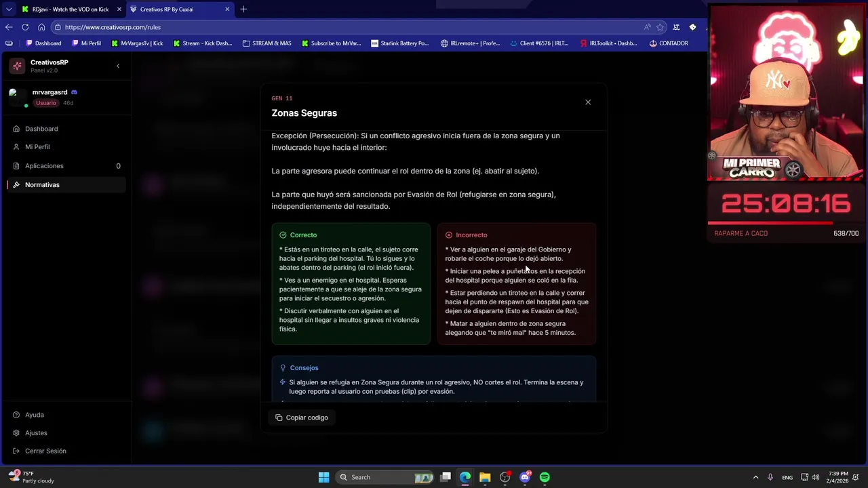Open Discord from the taskbar

click(x=525, y=477)
